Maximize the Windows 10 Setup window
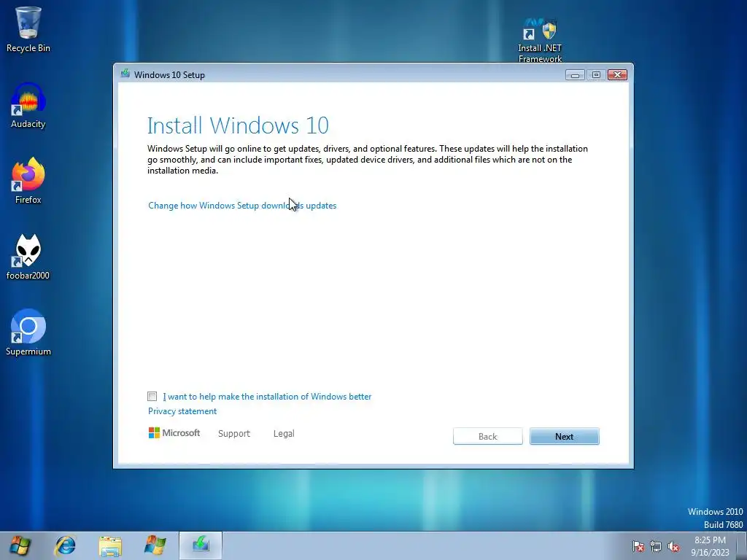This screenshot has height=560, width=747. [596, 75]
